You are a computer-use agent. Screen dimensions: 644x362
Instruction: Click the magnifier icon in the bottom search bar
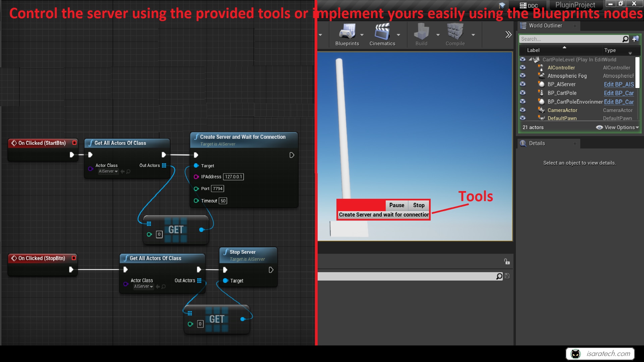point(499,276)
